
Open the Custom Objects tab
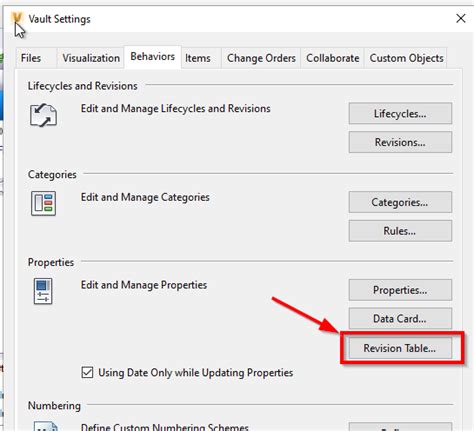pos(406,58)
